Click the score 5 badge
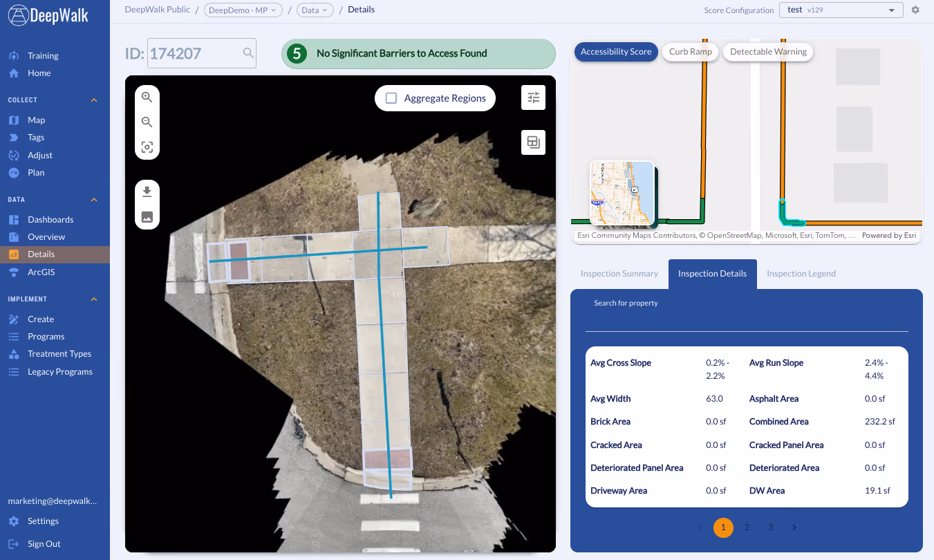The height and width of the screenshot is (560, 934). (297, 53)
